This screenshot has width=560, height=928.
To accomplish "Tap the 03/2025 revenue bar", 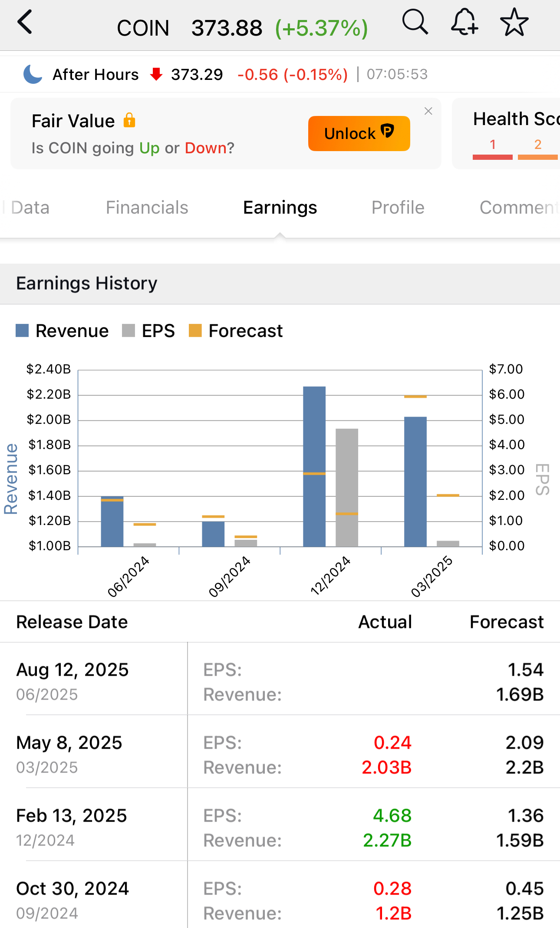I will coord(415,482).
